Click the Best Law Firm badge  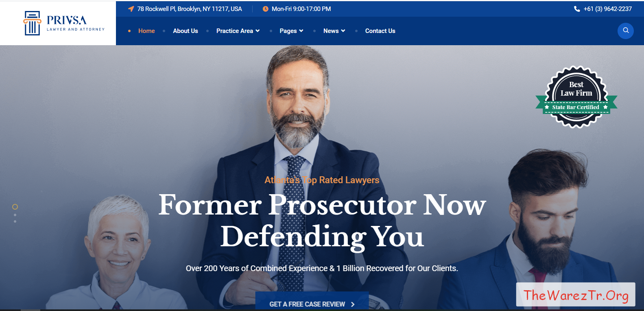576,97
